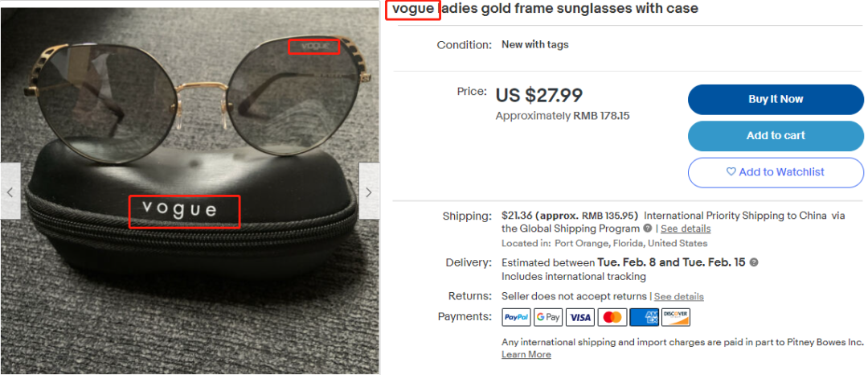This screenshot has height=375, width=868.
Task: Click the Discover card icon
Action: (x=676, y=317)
